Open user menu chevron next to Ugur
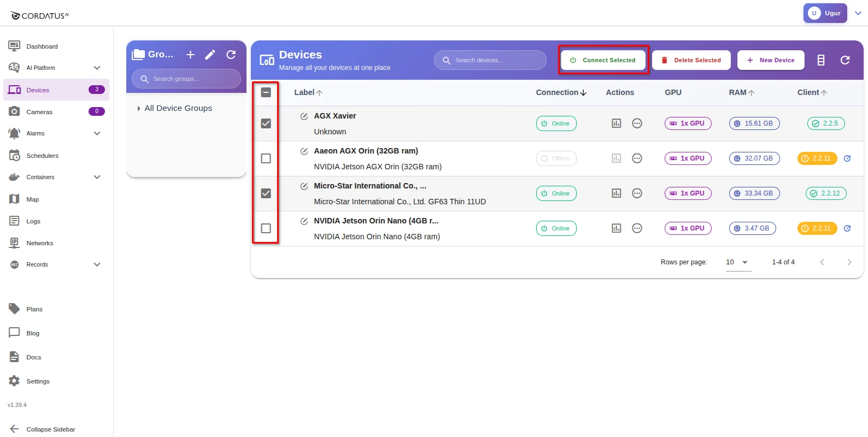Viewport: 868px width, 437px height. (858, 13)
